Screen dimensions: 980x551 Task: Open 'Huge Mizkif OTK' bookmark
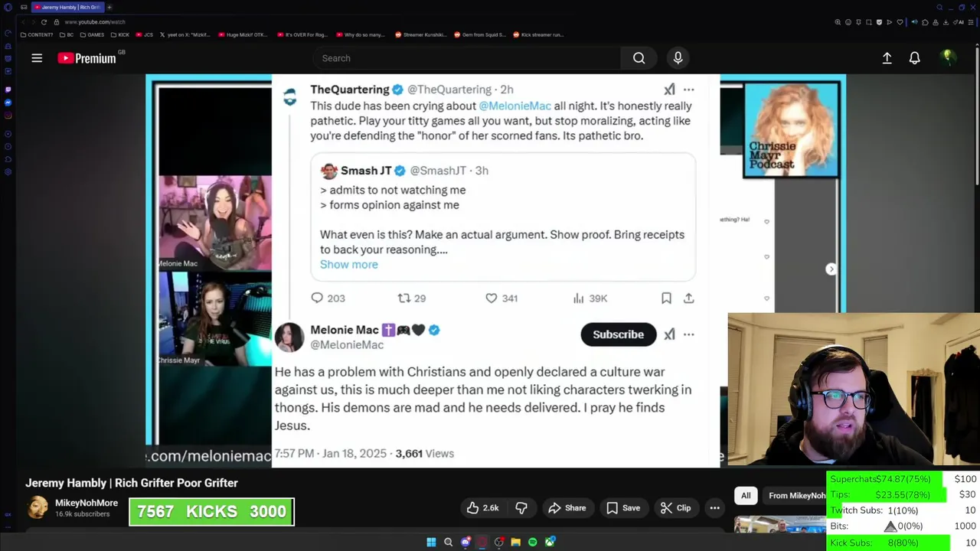243,34
